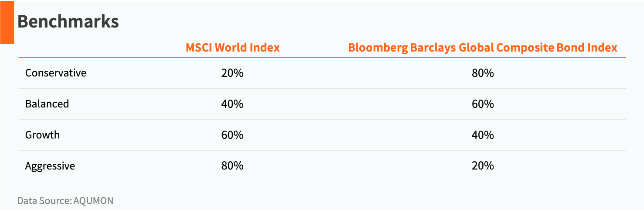Viewport: 644px width, 211px height.
Task: Click Aggressive's 20% bond index value
Action: click(483, 166)
